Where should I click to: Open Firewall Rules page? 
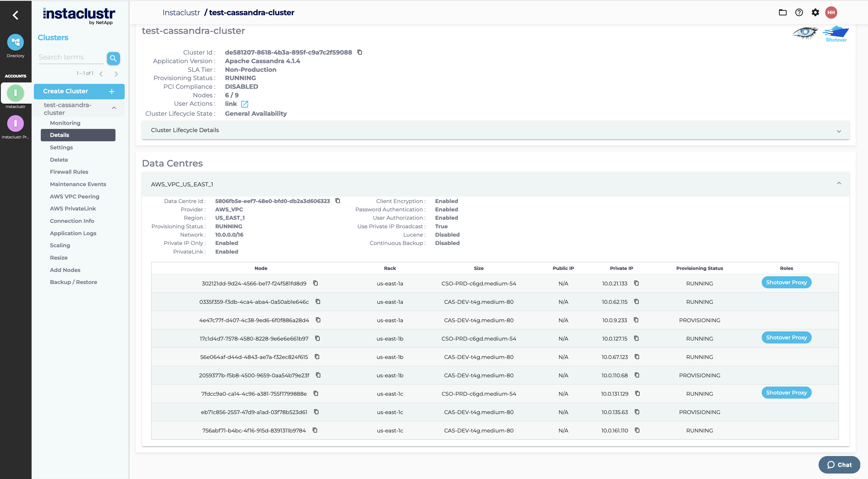pos(69,172)
